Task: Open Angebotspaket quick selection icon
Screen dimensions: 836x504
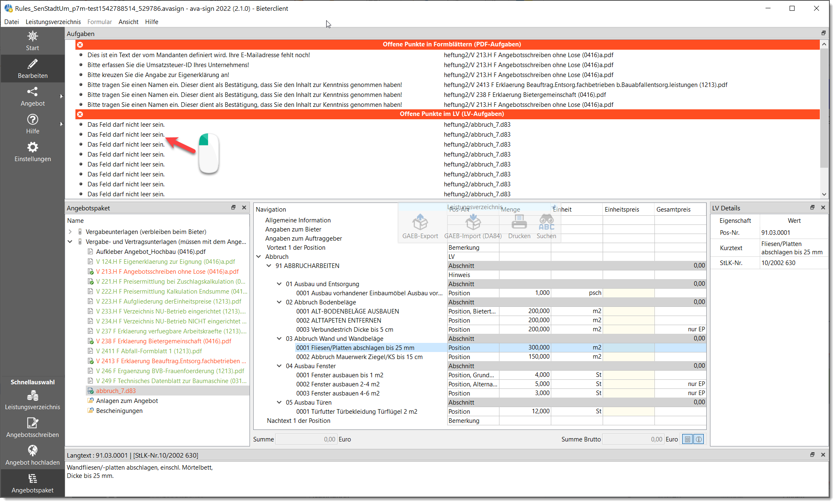Action: click(x=32, y=479)
